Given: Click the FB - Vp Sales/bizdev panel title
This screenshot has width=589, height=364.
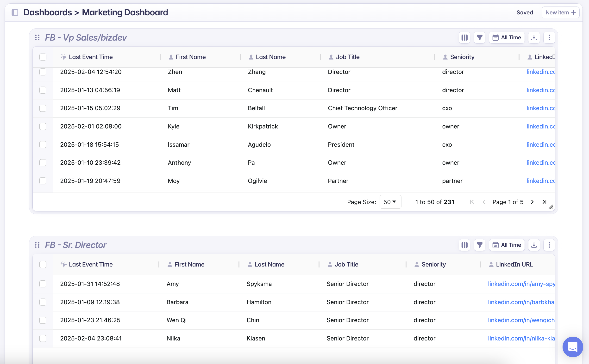Looking at the screenshot, I should tap(86, 37).
